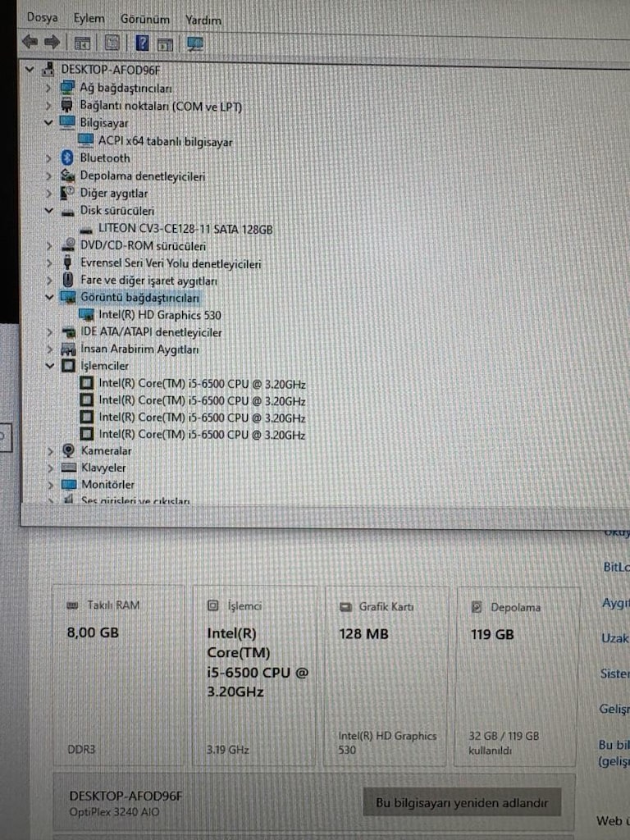Click the Bağlantı noktaları port icon
The image size is (630, 840).
(67, 105)
